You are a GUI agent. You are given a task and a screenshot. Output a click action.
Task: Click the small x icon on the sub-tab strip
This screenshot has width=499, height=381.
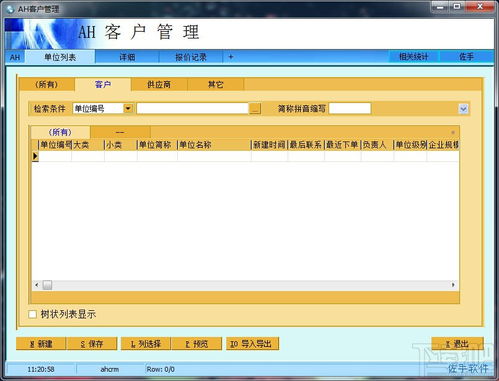[453, 132]
